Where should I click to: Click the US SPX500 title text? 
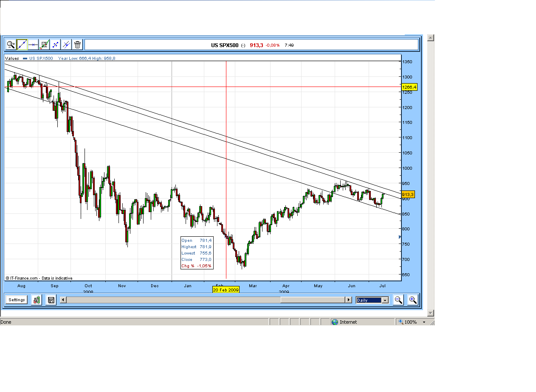pyautogui.click(x=225, y=45)
